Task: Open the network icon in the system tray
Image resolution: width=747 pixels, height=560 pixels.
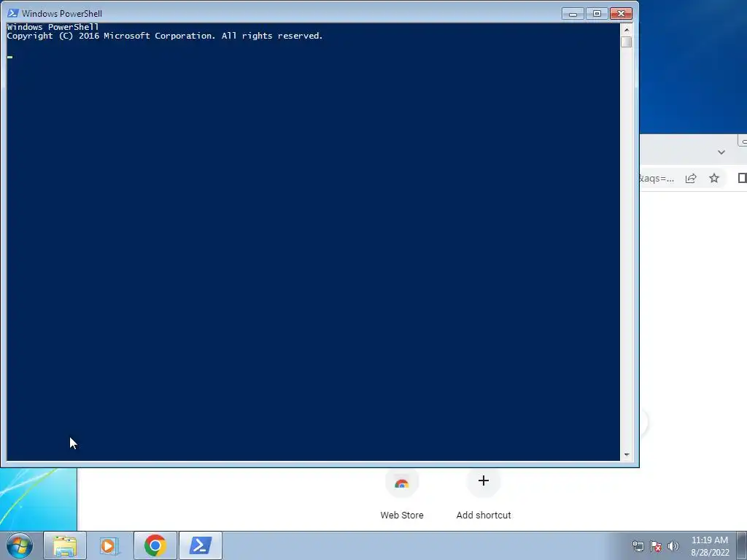Action: (x=638, y=546)
